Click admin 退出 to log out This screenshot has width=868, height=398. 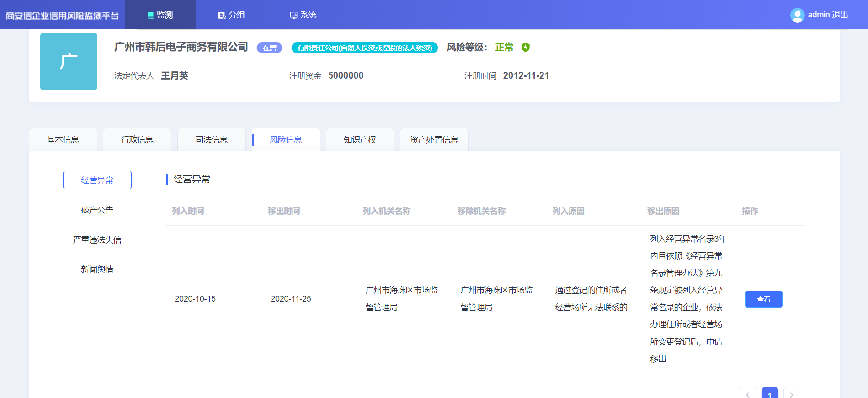[828, 15]
